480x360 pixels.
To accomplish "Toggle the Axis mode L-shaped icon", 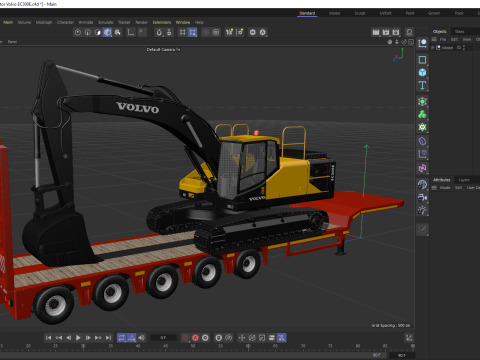I will 131,32.
